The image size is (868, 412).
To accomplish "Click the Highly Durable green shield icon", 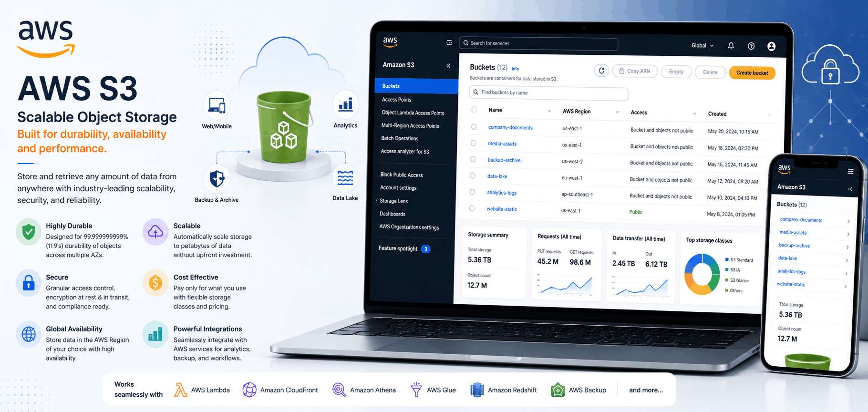I will [29, 232].
